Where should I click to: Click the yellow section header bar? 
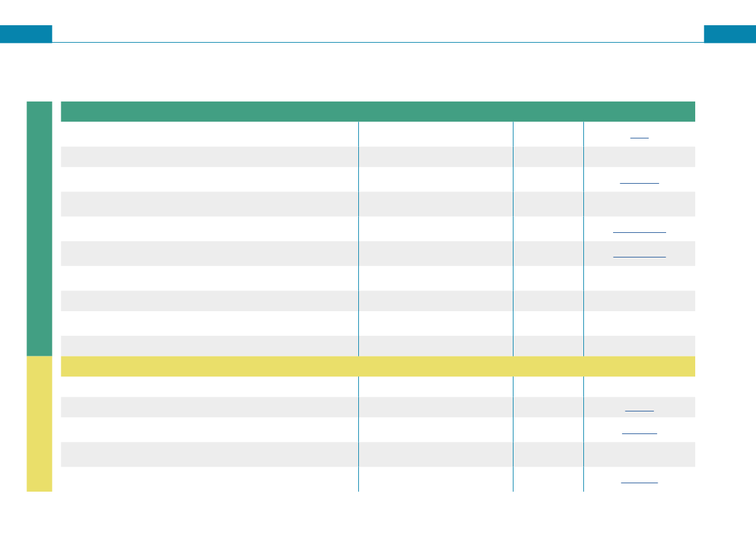[x=378, y=366]
